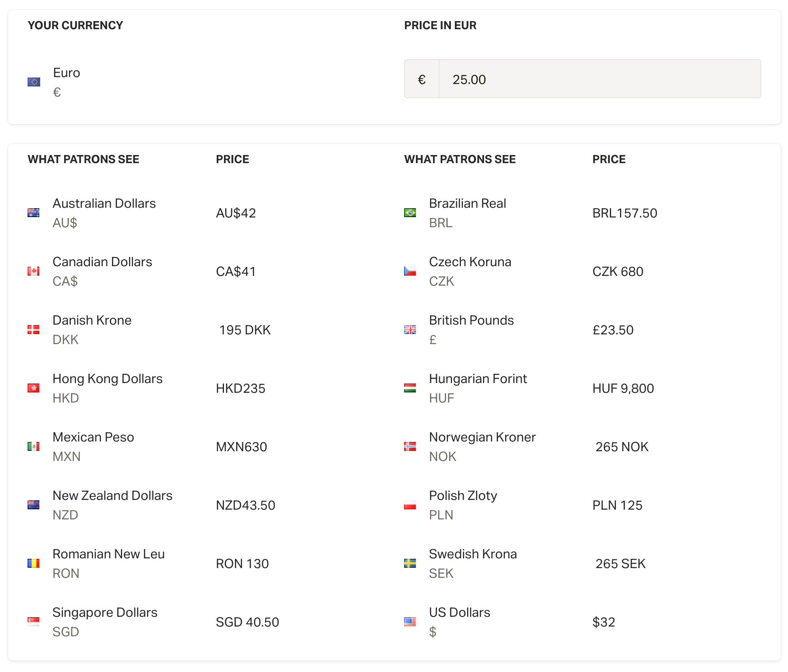
Task: Click the WHAT PATRONS SEE column header
Action: [x=83, y=159]
